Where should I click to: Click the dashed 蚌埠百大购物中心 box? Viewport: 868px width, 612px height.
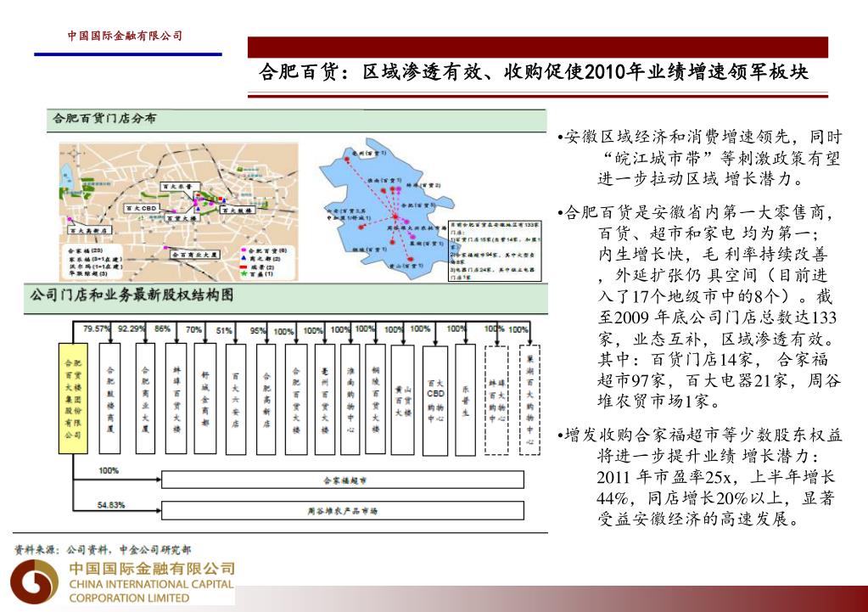coord(496,400)
